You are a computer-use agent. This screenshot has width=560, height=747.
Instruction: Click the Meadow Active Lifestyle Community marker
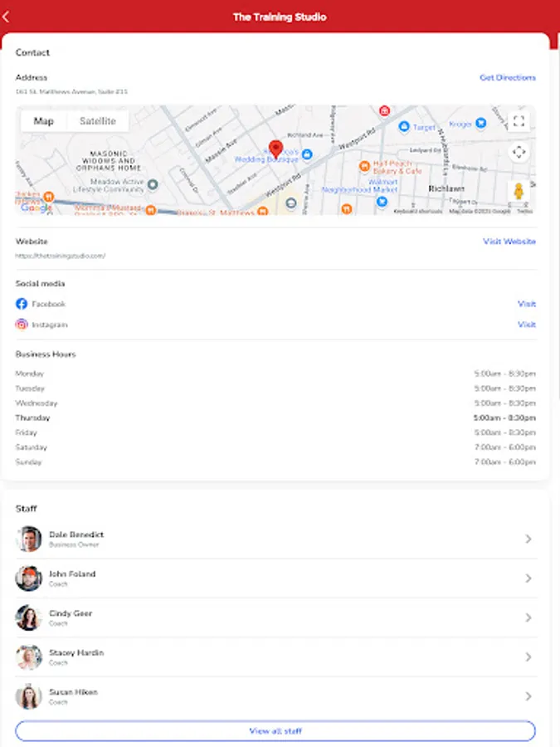pyautogui.click(x=153, y=184)
